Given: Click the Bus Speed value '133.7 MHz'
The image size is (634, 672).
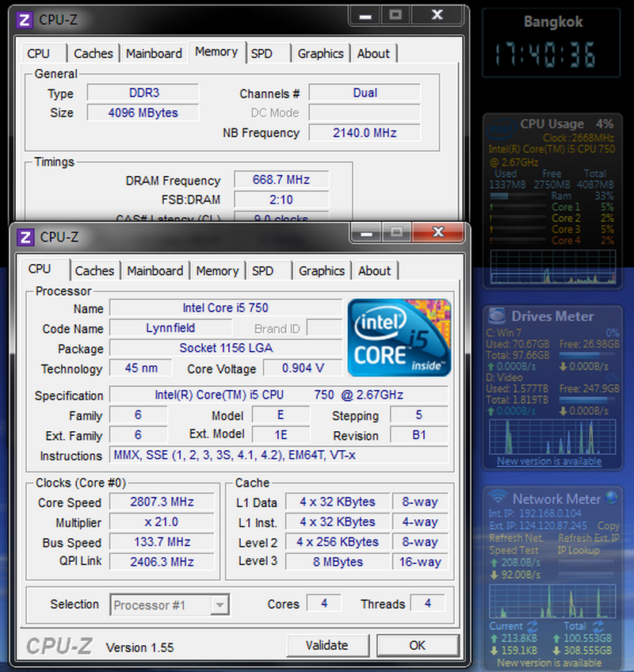Looking at the screenshot, I should (x=162, y=542).
